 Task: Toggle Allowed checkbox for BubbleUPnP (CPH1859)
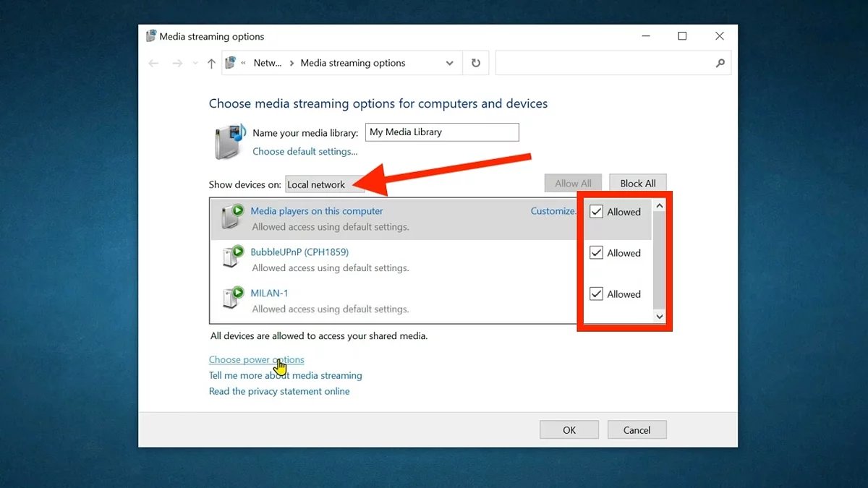[597, 253]
